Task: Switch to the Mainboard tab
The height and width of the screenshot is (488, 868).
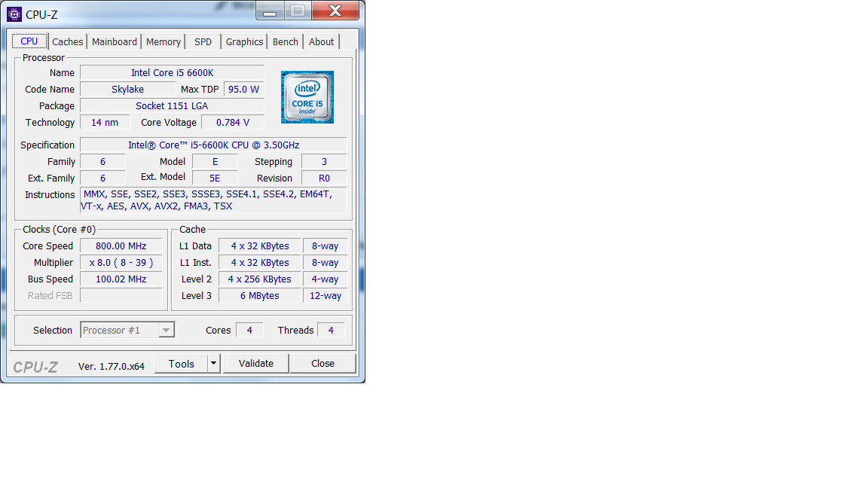Action: click(x=115, y=41)
